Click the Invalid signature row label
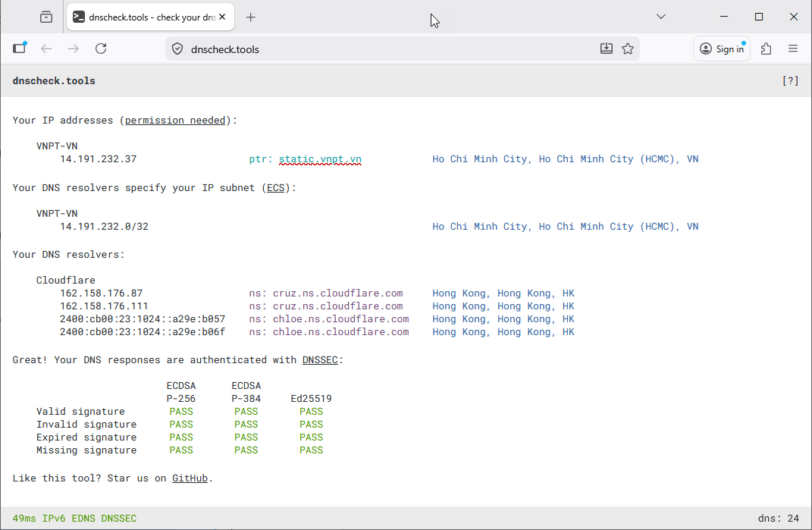Image resolution: width=812 pixels, height=530 pixels. [86, 425]
